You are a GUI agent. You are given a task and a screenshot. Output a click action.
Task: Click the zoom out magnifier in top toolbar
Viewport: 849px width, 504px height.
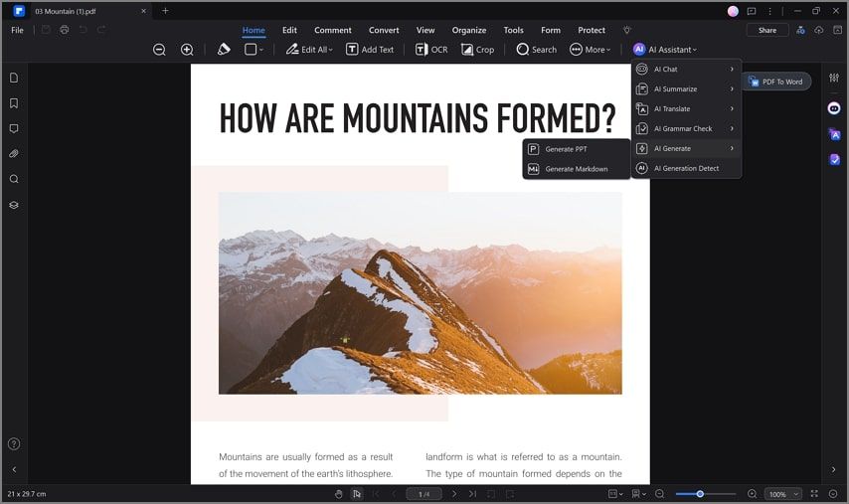pos(159,50)
